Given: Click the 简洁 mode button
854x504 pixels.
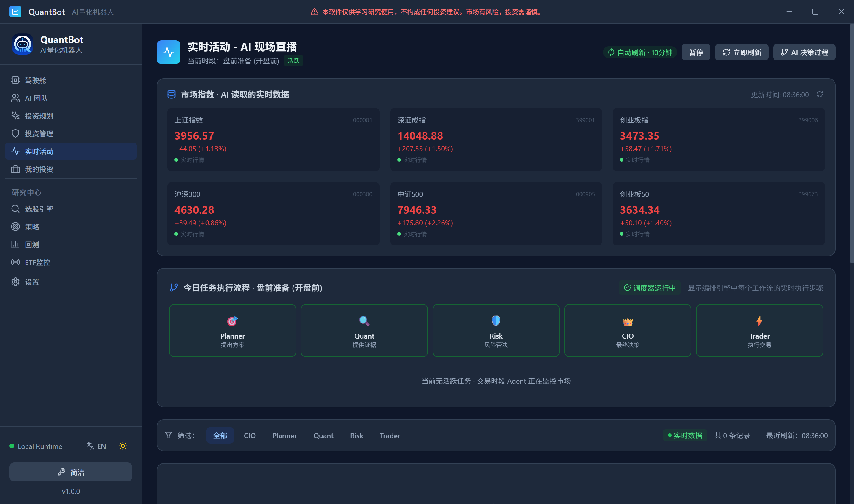Looking at the screenshot, I should click(71, 472).
